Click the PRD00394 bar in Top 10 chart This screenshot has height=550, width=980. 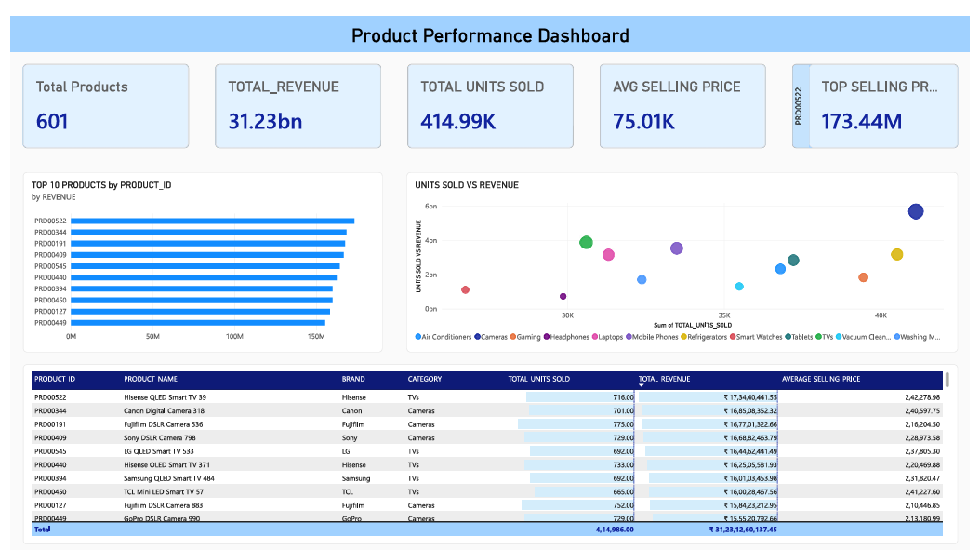tap(202, 288)
